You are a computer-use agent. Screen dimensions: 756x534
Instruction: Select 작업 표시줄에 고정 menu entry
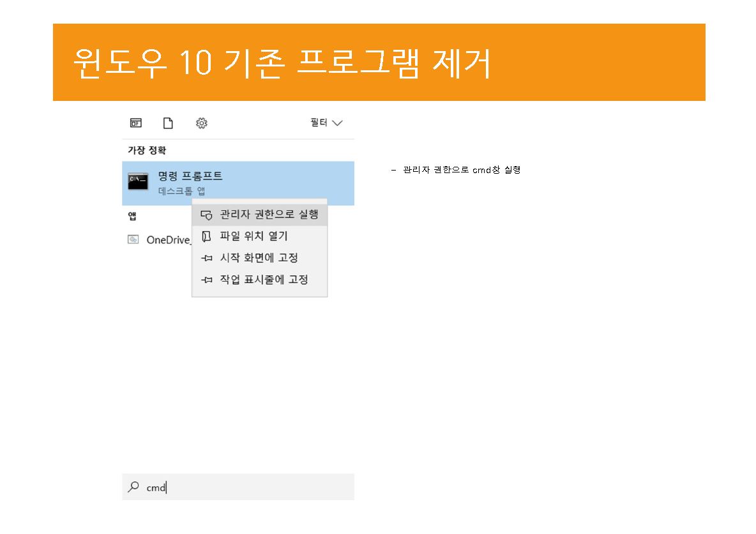[264, 280]
